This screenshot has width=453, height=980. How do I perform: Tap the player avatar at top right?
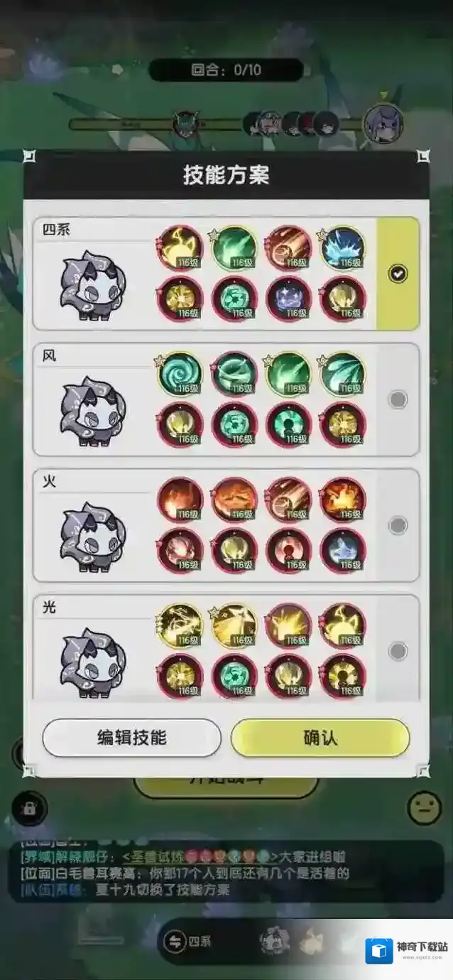(x=383, y=123)
